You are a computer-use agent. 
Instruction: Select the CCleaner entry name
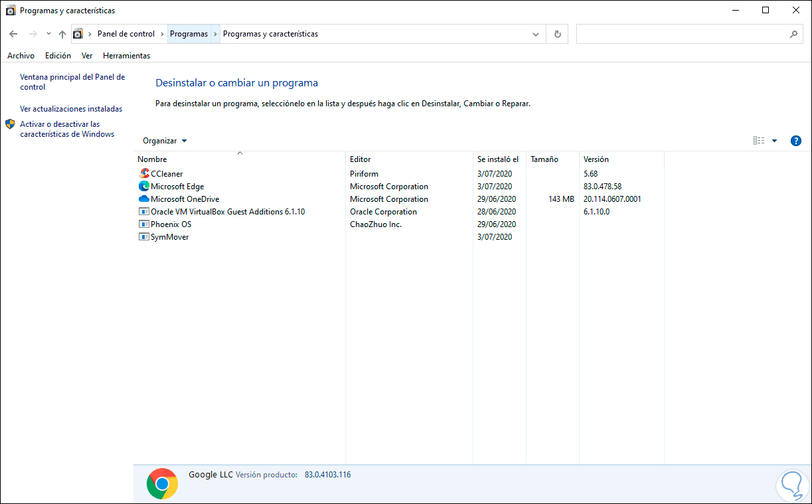(167, 174)
